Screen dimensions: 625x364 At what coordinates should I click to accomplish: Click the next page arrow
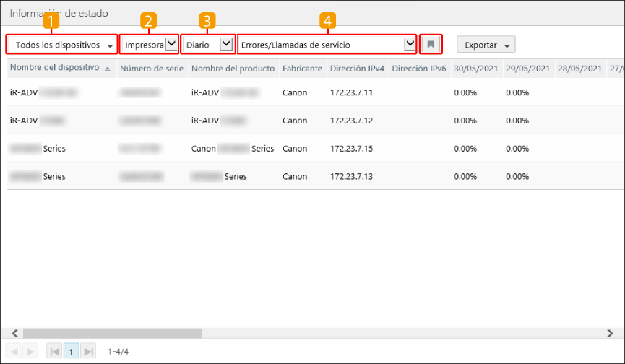coord(30,351)
